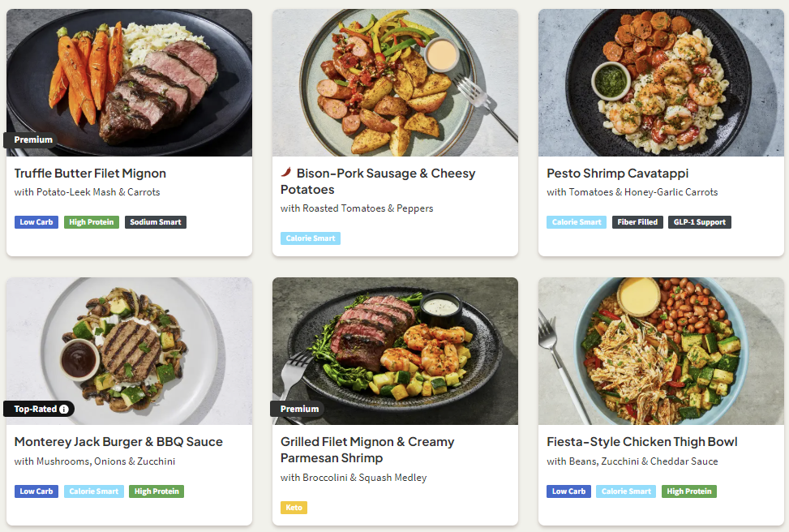Click Grilled Filet Mignon & Creamy Parmesan Shrimp title

click(367, 450)
